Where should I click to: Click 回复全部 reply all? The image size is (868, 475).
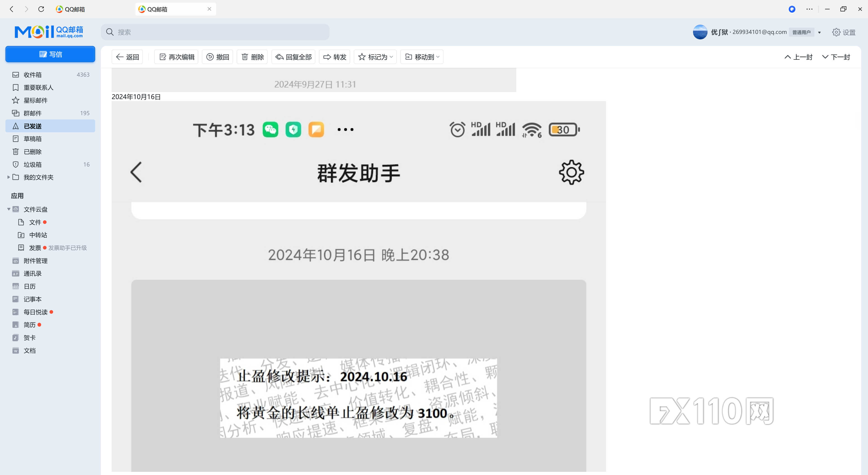point(293,57)
